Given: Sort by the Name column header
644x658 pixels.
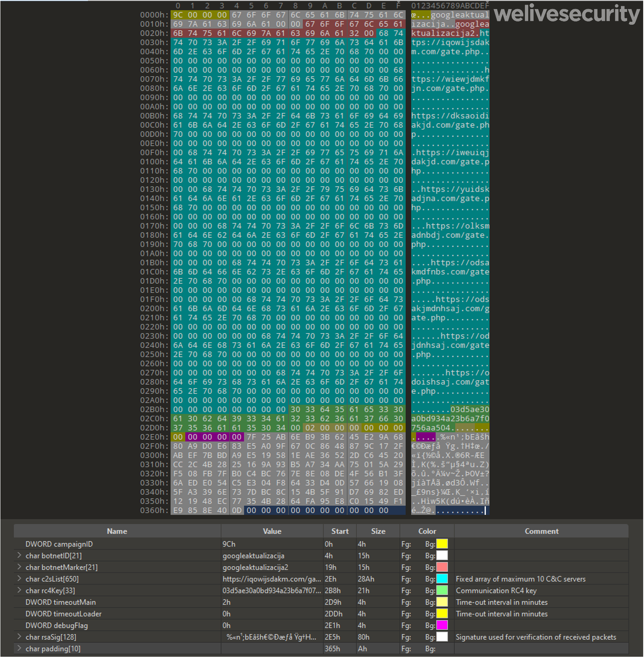Looking at the screenshot, I should [117, 531].
